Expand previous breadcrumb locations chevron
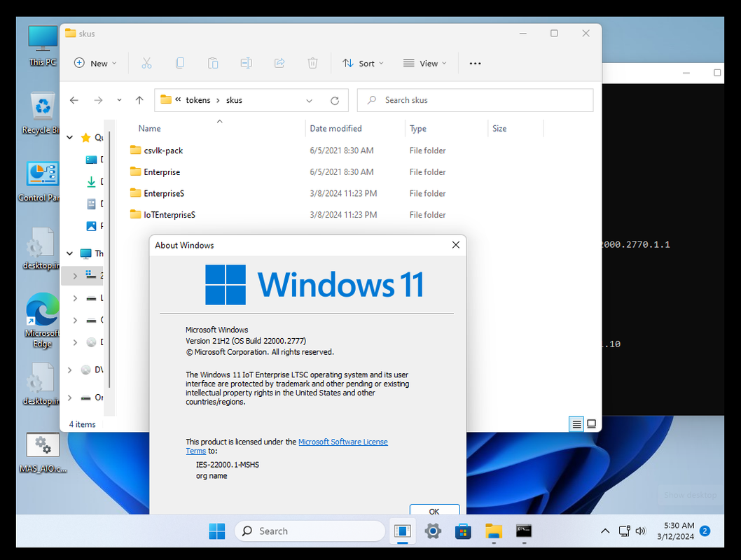This screenshot has height=560, width=741. (x=178, y=100)
